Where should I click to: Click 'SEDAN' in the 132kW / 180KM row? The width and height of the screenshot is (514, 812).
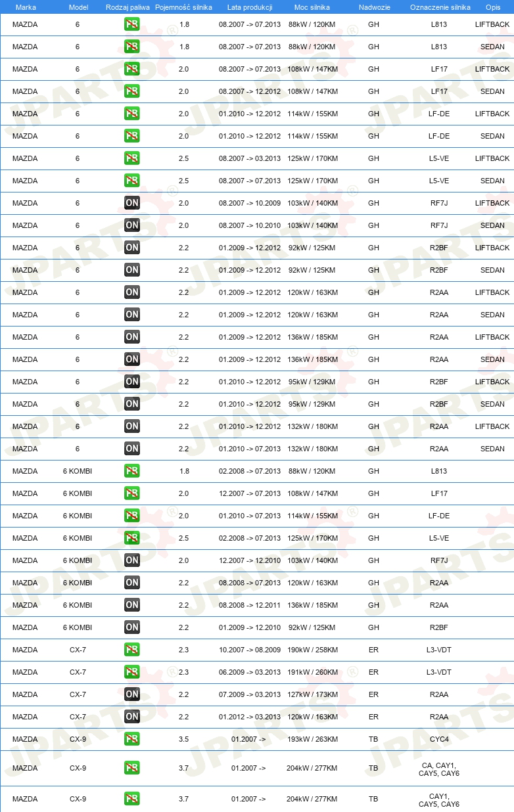(x=492, y=449)
